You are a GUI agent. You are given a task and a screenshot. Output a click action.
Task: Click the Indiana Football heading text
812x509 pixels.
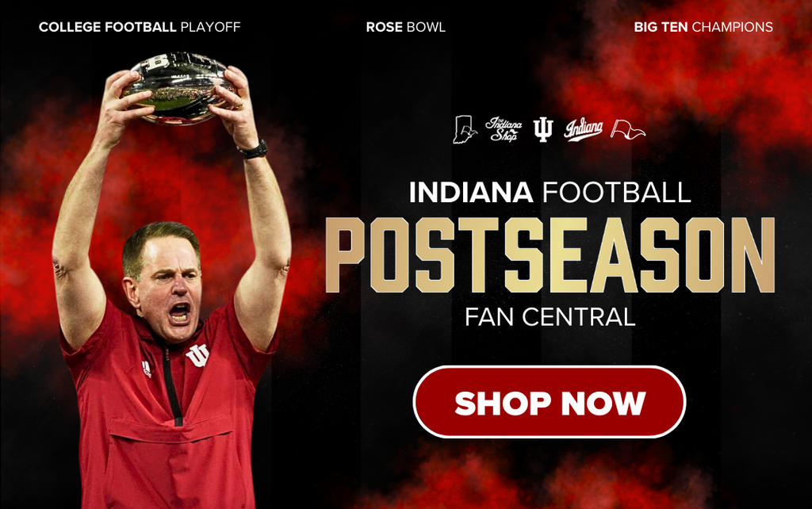click(x=550, y=192)
